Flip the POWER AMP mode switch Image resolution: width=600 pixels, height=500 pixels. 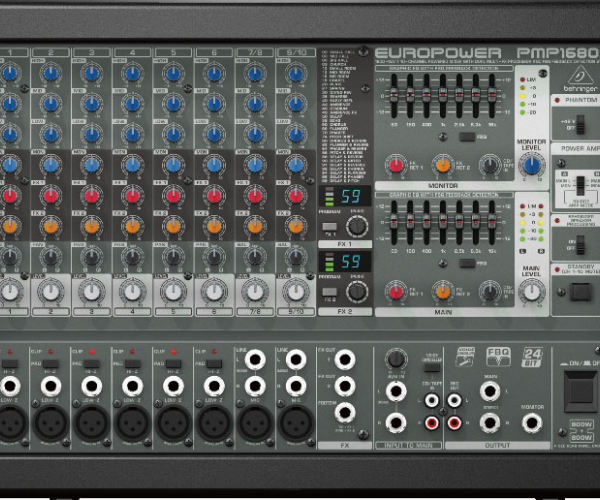point(580,186)
